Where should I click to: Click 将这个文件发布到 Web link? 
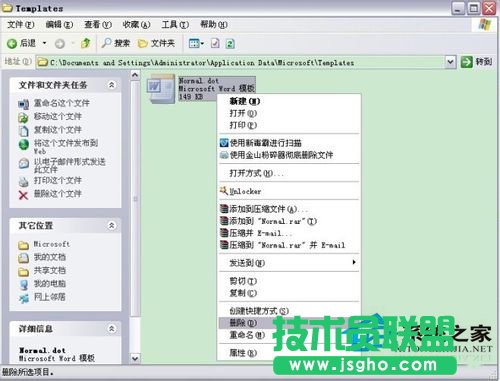pos(66,147)
